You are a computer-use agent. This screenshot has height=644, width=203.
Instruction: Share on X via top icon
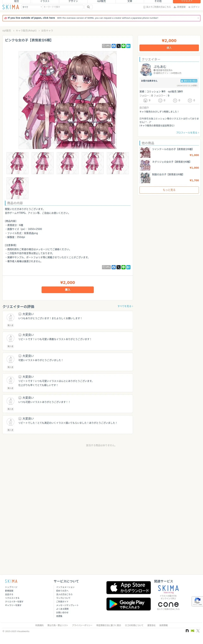coord(119,46)
